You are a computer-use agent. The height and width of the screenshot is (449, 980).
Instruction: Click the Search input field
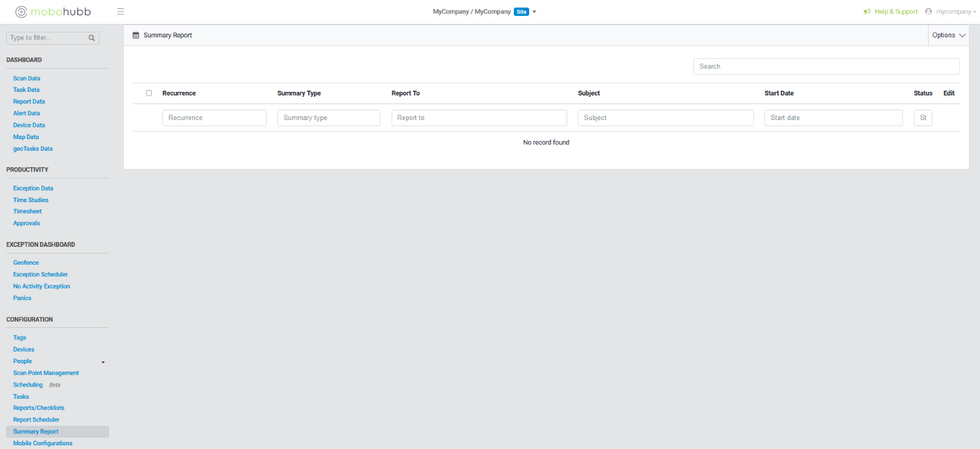[826, 66]
